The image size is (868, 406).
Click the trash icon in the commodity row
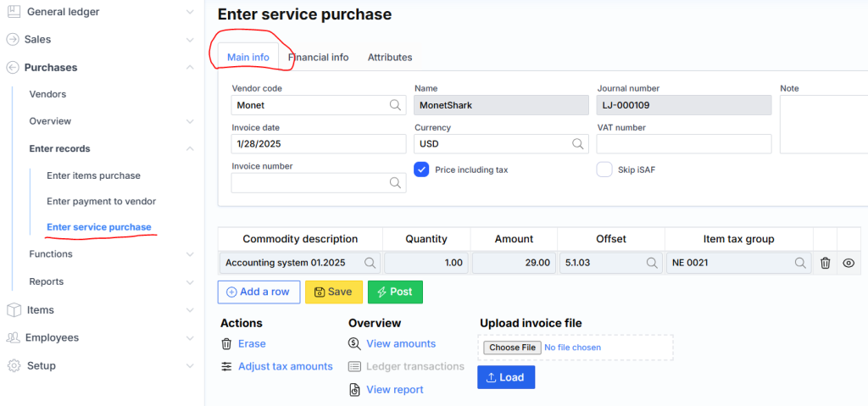[x=825, y=264]
